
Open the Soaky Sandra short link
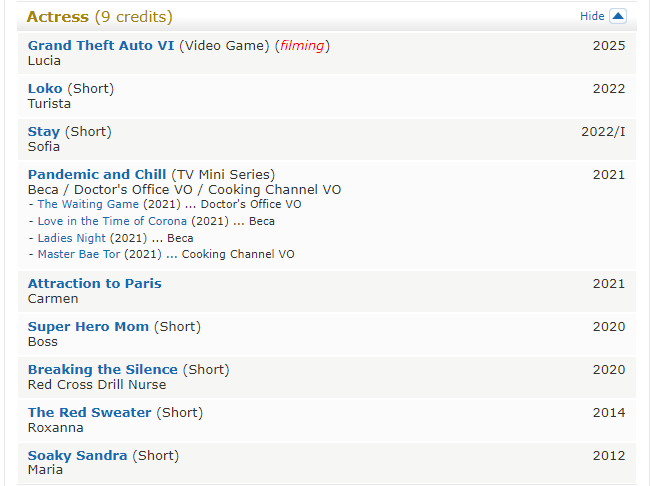[x=78, y=455]
